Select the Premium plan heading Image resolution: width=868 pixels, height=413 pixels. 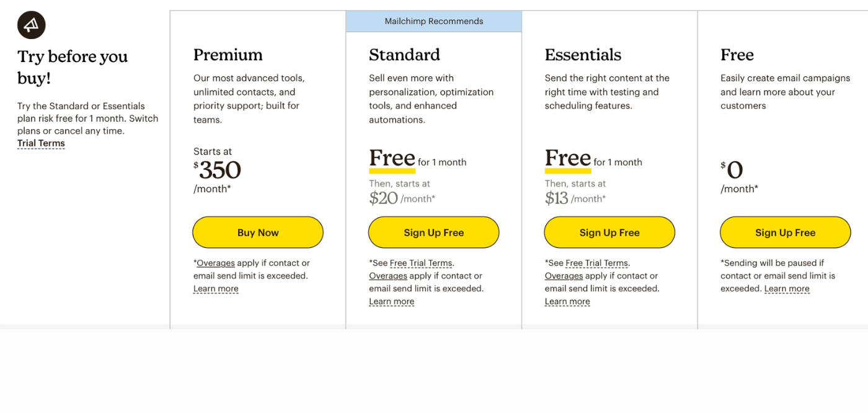pyautogui.click(x=228, y=55)
